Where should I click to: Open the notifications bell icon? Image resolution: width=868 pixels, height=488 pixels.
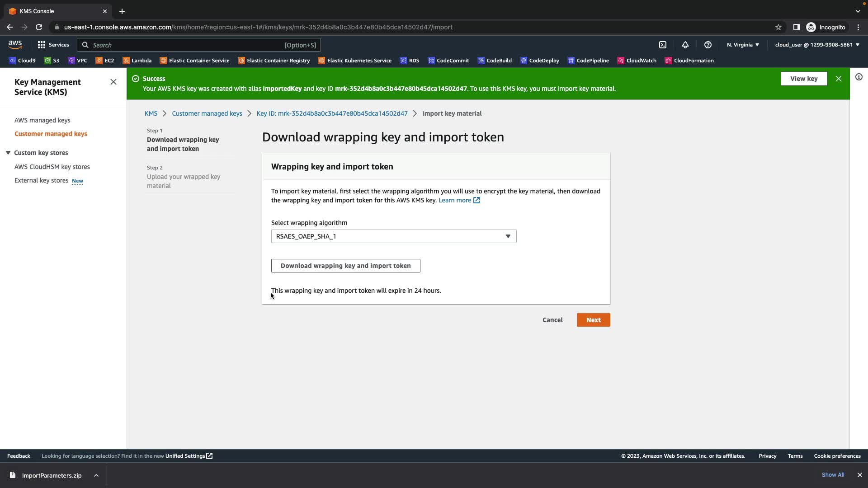[685, 45]
